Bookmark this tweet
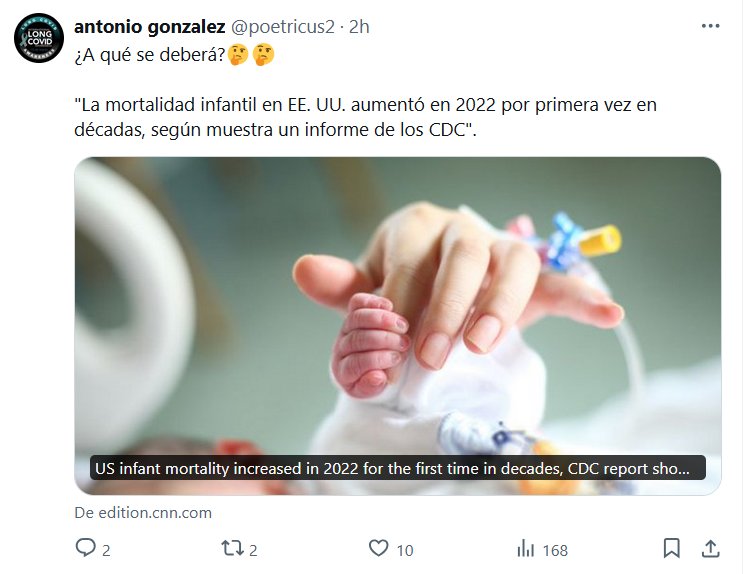Image resolution: width=750 pixels, height=574 pixels. (672, 548)
